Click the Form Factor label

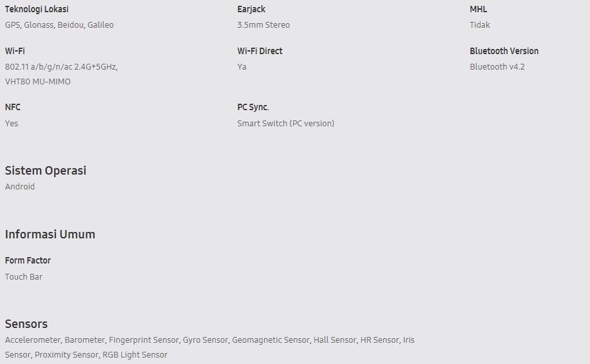point(28,260)
